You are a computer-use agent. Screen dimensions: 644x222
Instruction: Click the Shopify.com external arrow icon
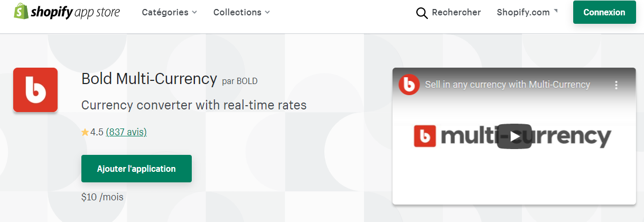[x=555, y=11]
